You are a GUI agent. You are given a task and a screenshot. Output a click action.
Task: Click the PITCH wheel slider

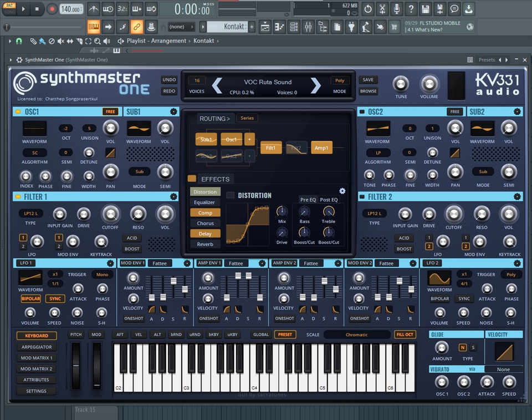76,366
